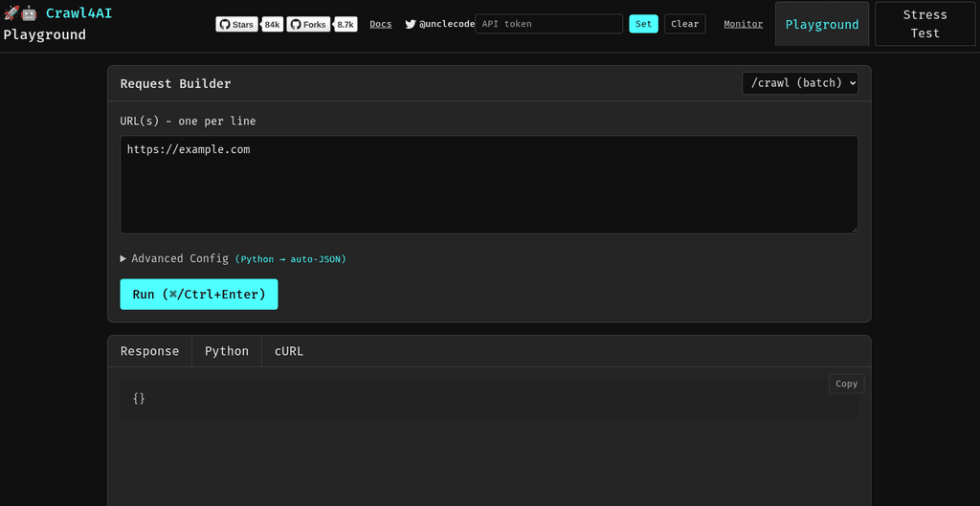Click the Run (⌘/Ctrl+Enter) button

pos(199,295)
